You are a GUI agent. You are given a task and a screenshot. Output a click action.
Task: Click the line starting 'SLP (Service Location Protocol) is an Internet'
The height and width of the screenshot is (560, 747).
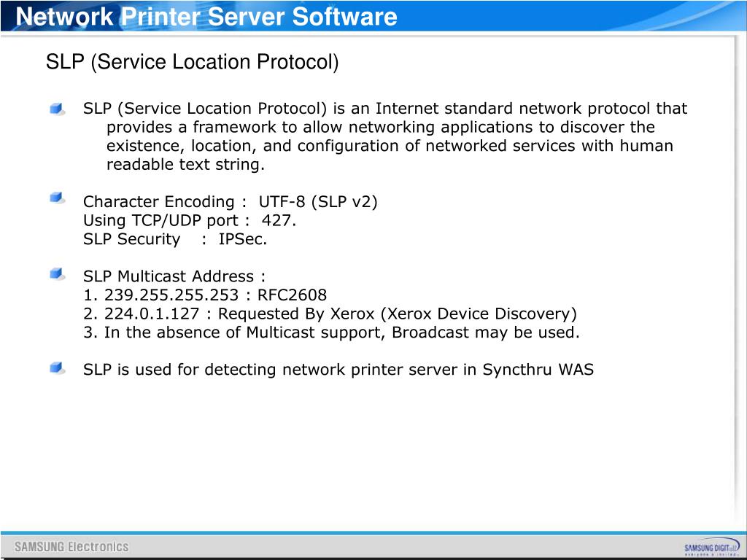(385, 109)
